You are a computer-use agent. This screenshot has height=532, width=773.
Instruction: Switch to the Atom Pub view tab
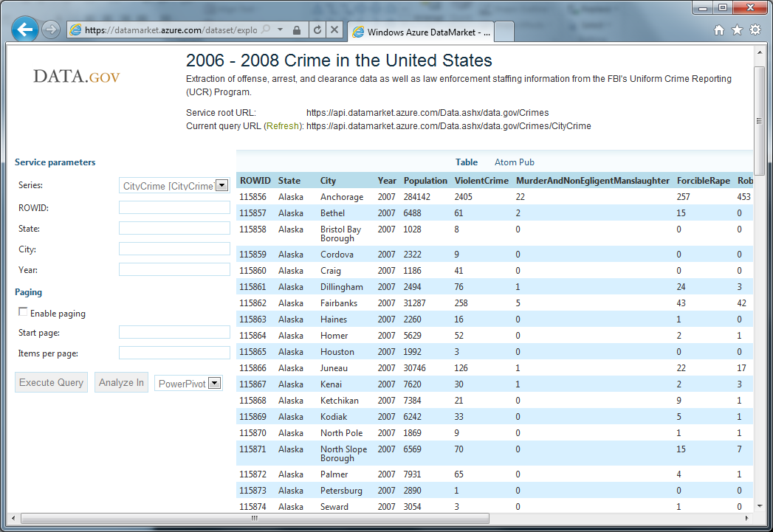pyautogui.click(x=514, y=162)
